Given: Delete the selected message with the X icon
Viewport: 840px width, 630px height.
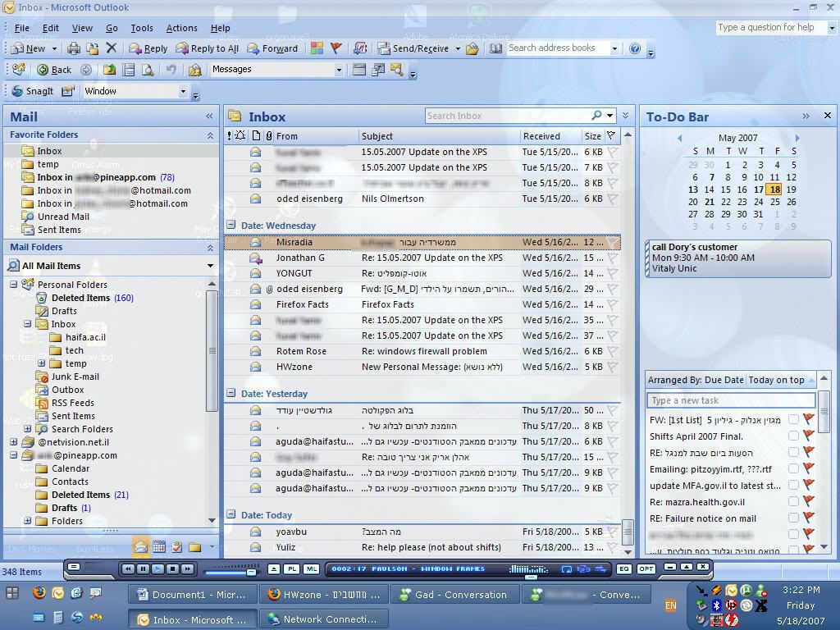Looking at the screenshot, I should click(112, 48).
